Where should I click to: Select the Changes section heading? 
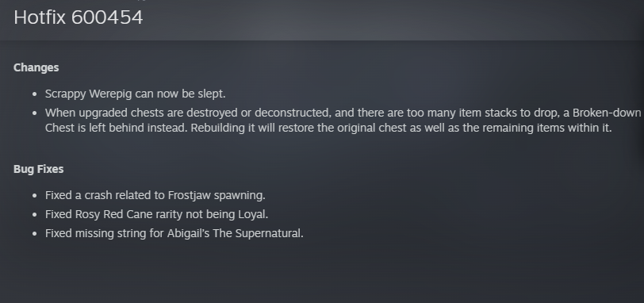pos(36,67)
